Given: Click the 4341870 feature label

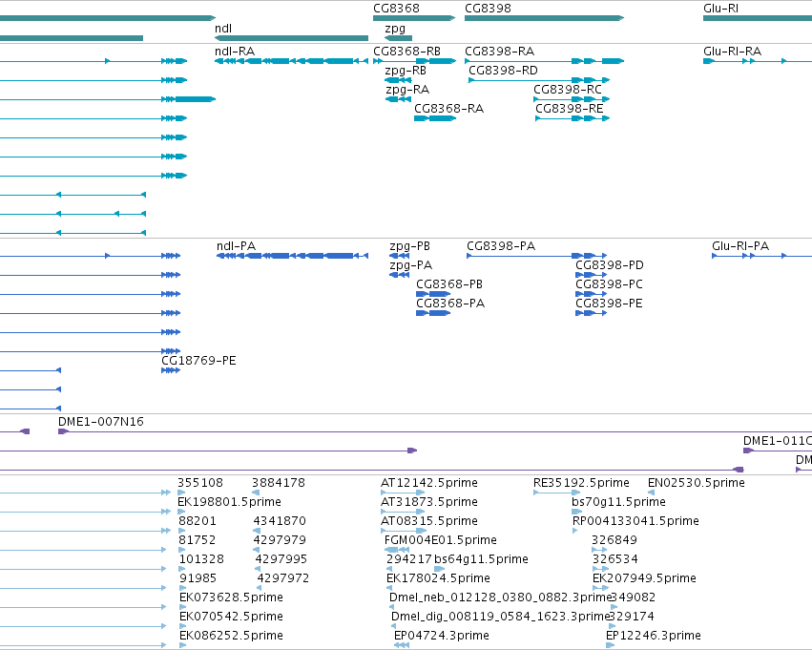Looking at the screenshot, I should 280,521.
